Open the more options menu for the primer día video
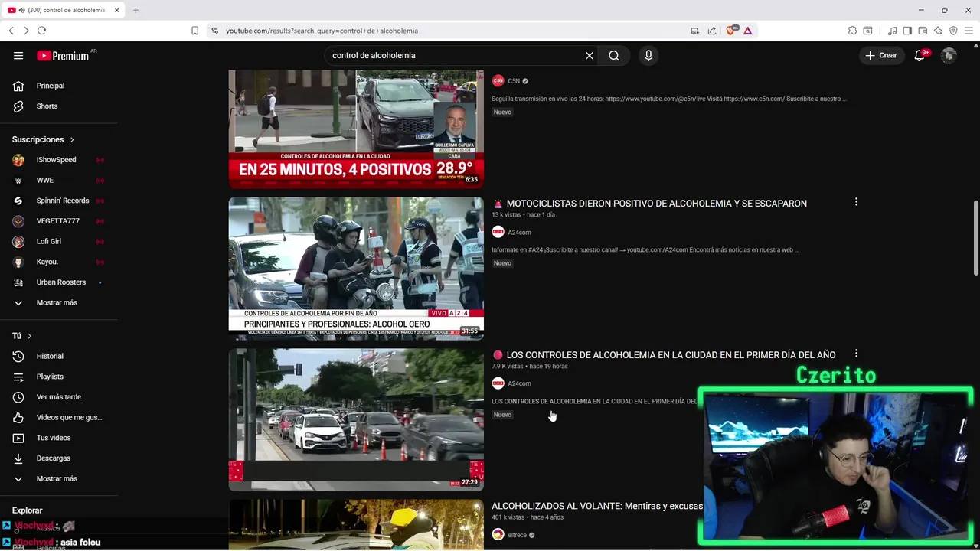 point(856,354)
